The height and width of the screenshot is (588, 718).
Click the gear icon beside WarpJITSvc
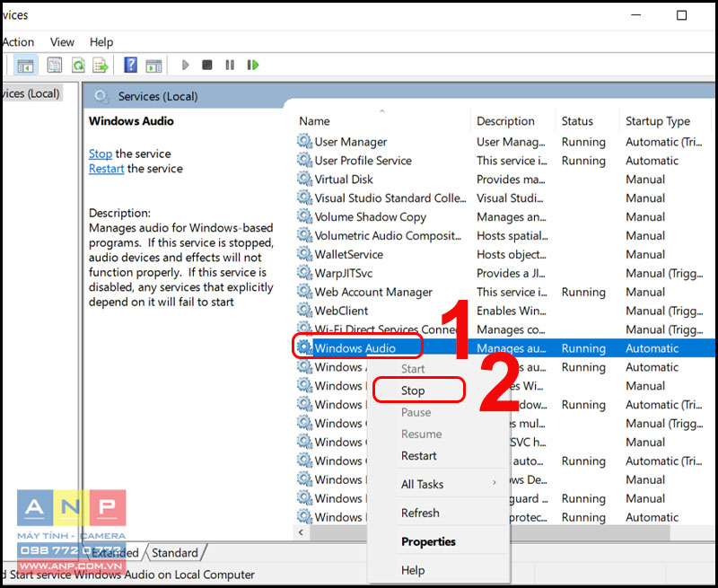coord(304,273)
